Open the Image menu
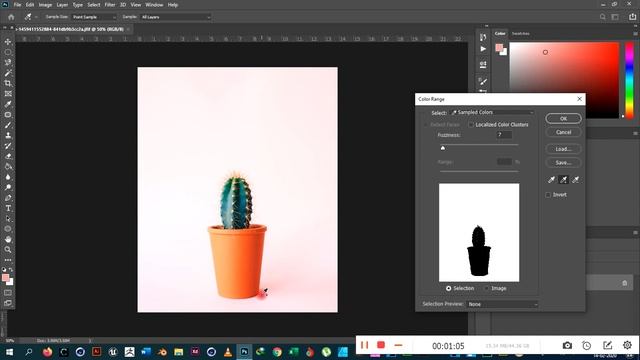This screenshot has width=640, height=360. [45, 5]
